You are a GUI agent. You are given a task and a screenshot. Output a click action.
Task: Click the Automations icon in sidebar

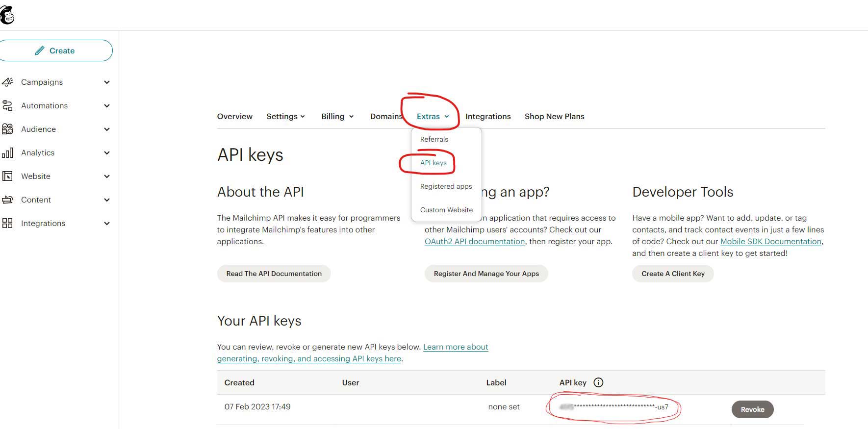tap(7, 105)
